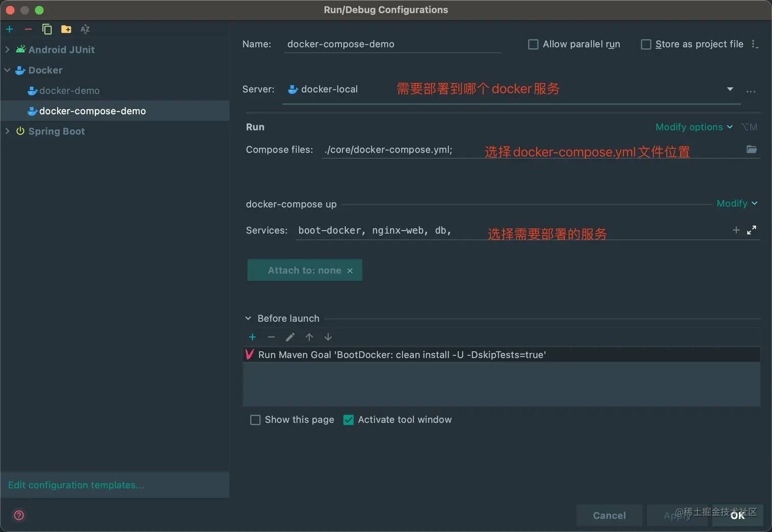Screen dimensions: 772x532
Task: Add a Before launch task
Action: [252, 337]
